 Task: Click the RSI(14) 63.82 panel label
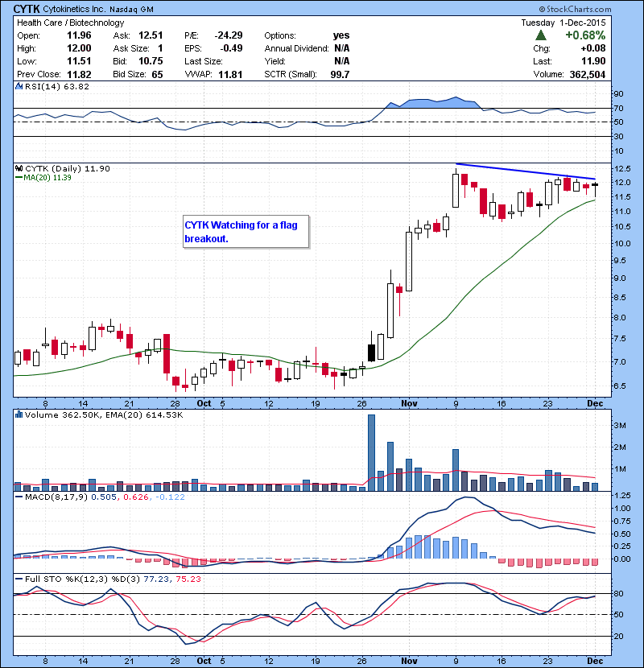pos(57,86)
